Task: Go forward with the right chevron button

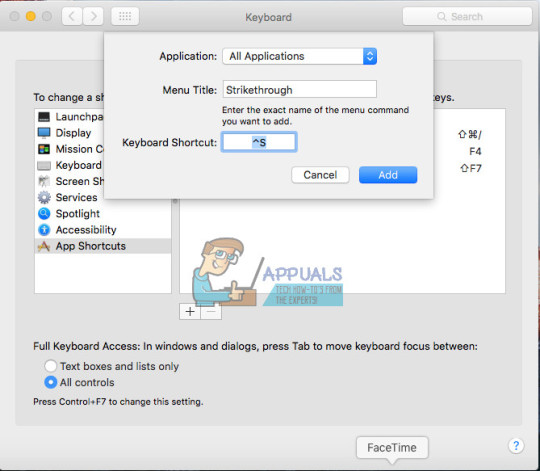Action: [93, 16]
